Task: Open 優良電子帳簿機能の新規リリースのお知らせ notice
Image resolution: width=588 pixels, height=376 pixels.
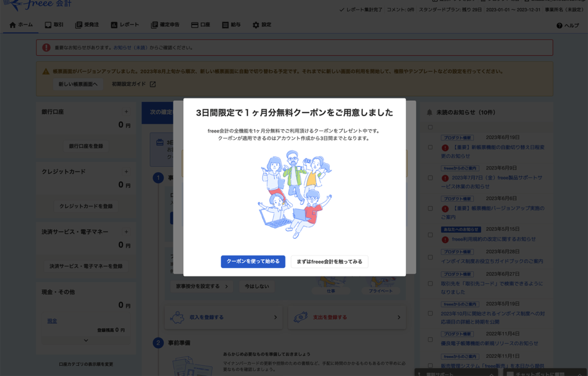Action: click(x=490, y=344)
